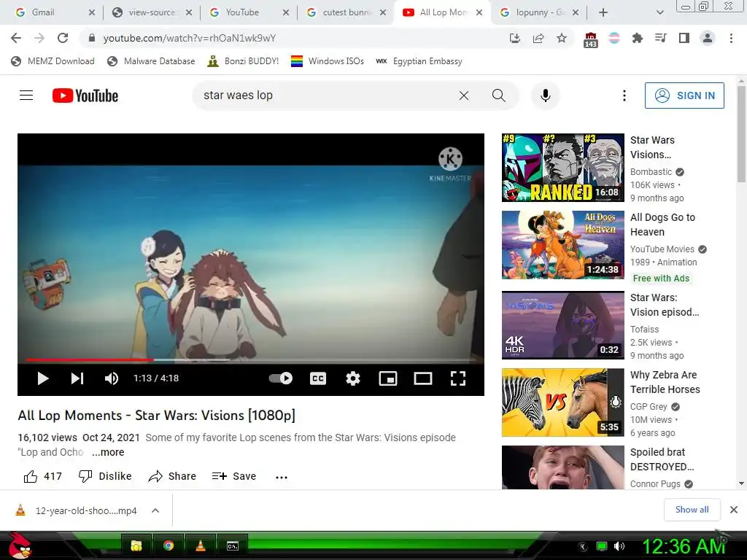Open Angry Birds start button
747x560 pixels.
click(x=20, y=545)
